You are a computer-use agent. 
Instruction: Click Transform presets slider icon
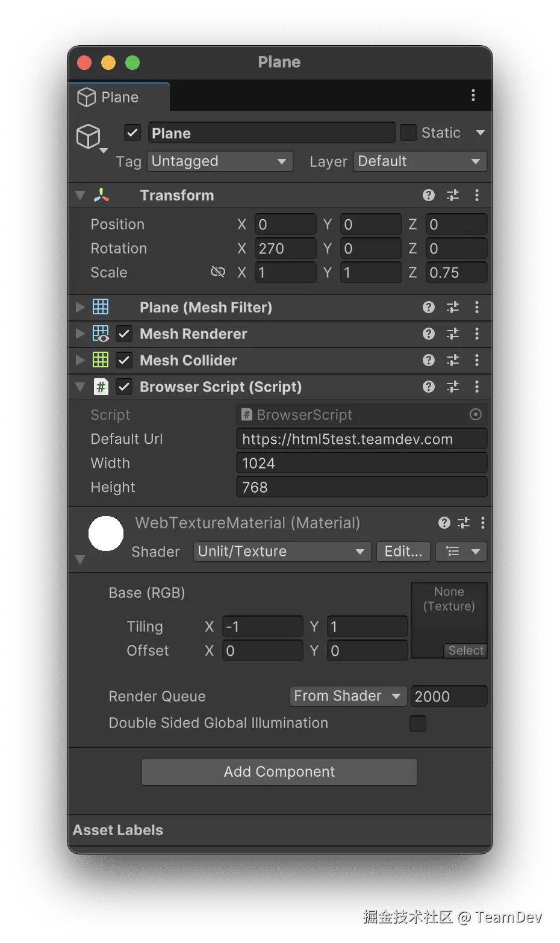[x=453, y=195]
